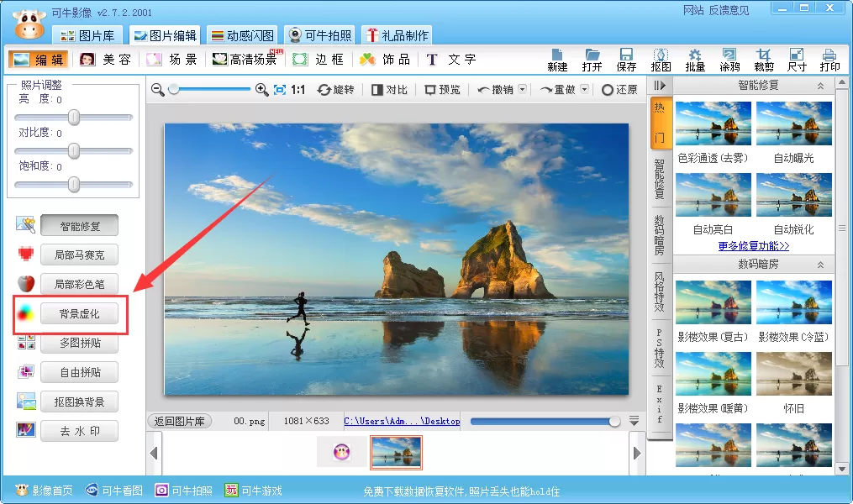Click the 饱和度 saturation slider handle
This screenshot has width=853, height=504.
(x=74, y=185)
